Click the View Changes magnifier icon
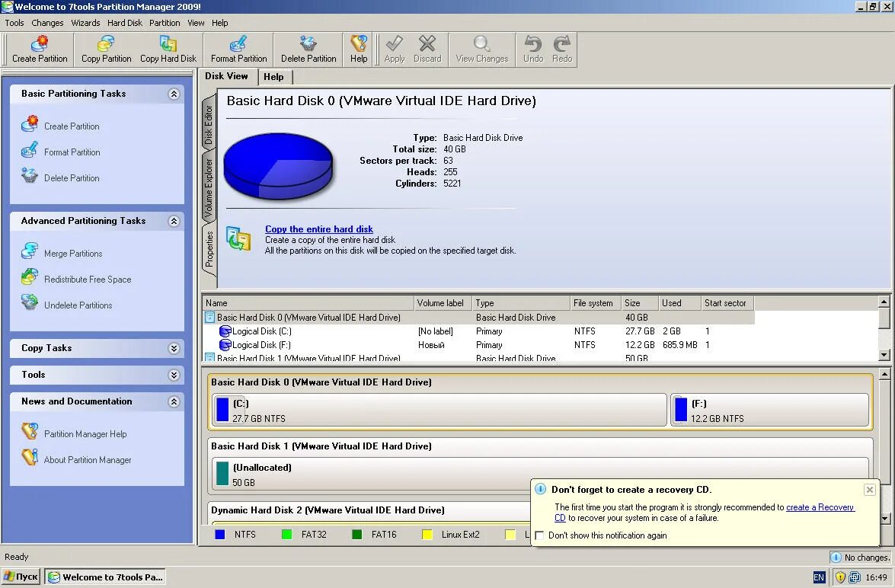 pos(481,43)
